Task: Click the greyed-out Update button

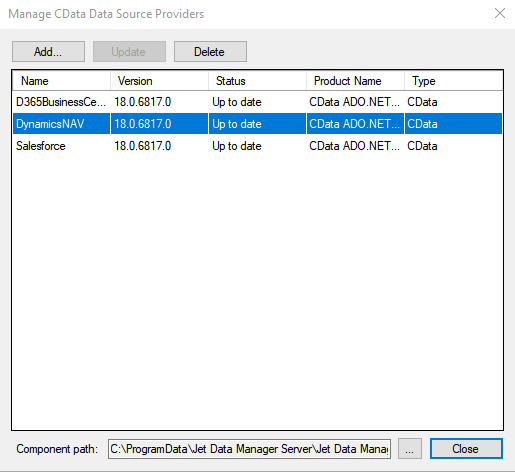Action: click(129, 52)
